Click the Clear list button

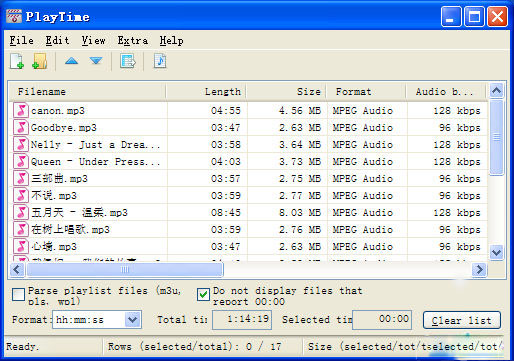462,320
